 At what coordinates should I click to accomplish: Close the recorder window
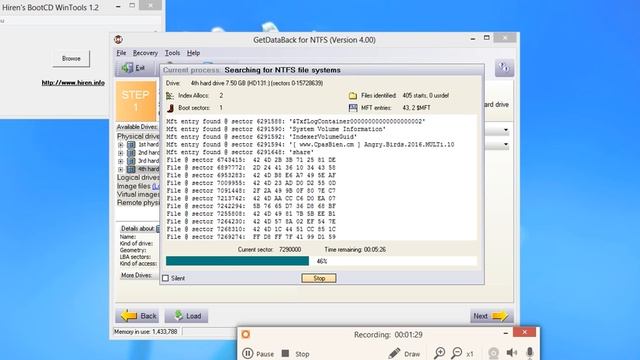(x=524, y=332)
